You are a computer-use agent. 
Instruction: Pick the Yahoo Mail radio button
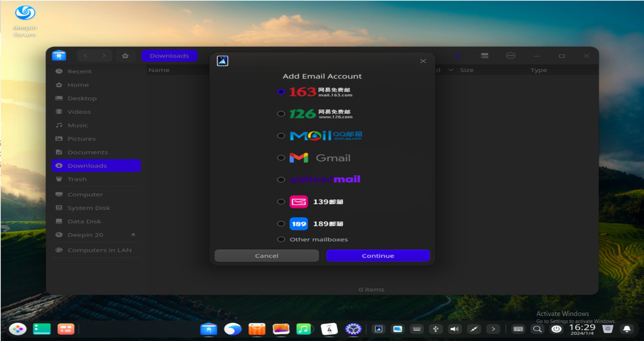(x=281, y=180)
